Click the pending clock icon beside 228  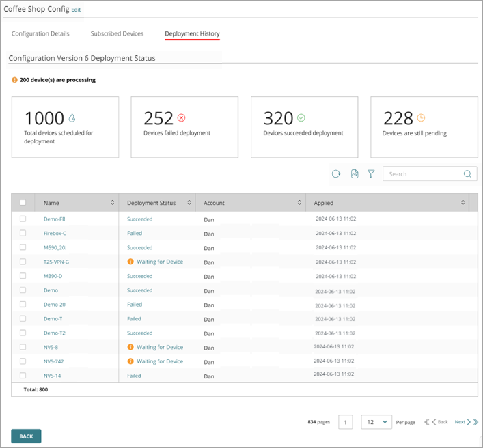click(x=421, y=117)
